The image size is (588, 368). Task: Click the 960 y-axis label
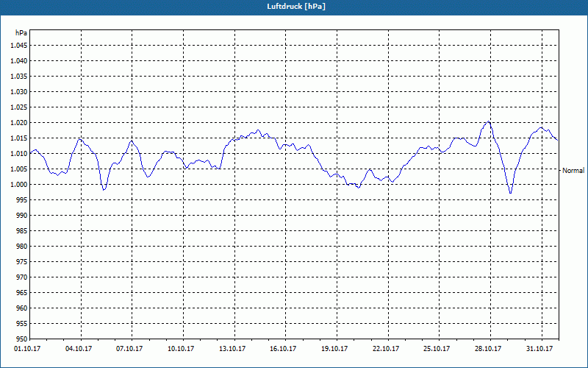(22, 308)
